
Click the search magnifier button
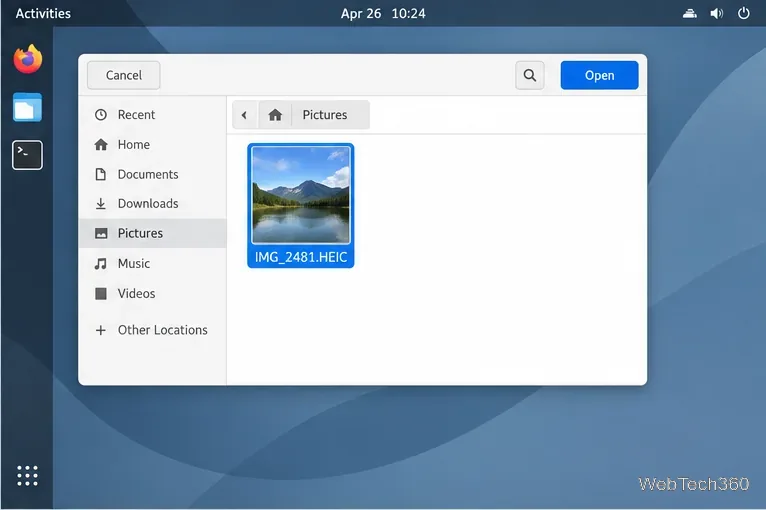click(530, 75)
